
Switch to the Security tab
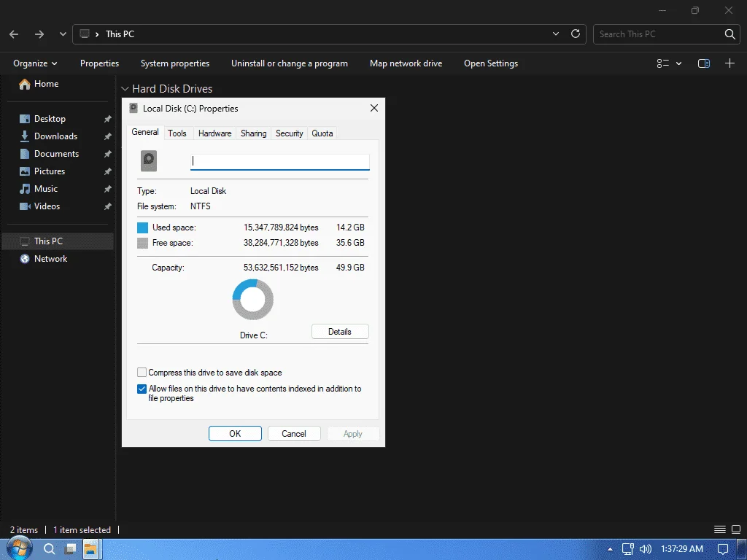(x=289, y=133)
